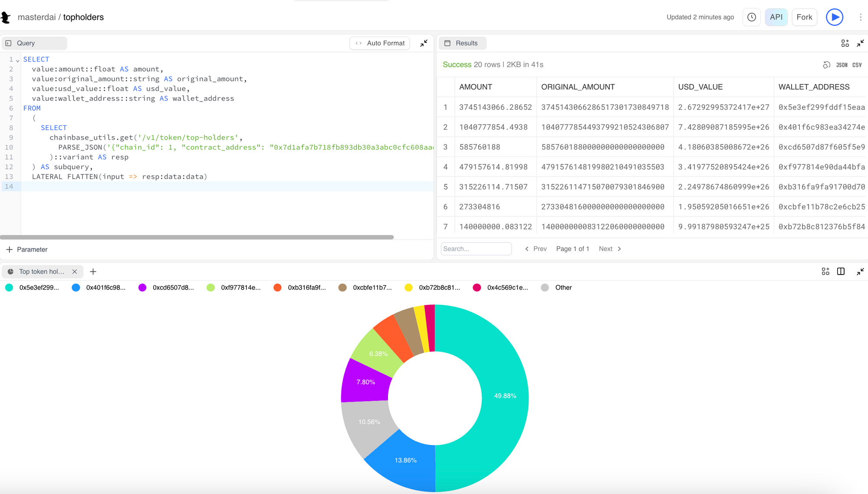Viewport: 868px width, 494px height.
Task: Click the bird logo icon
Action: tap(6, 17)
